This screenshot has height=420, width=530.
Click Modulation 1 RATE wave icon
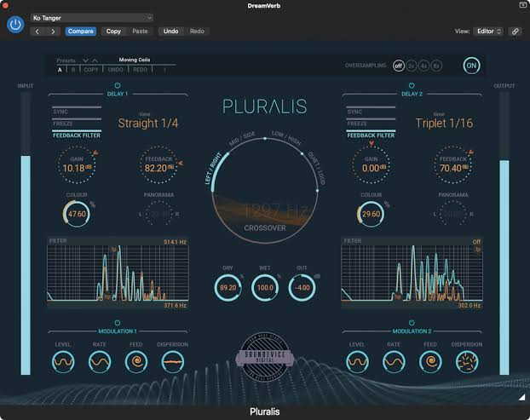click(x=100, y=362)
